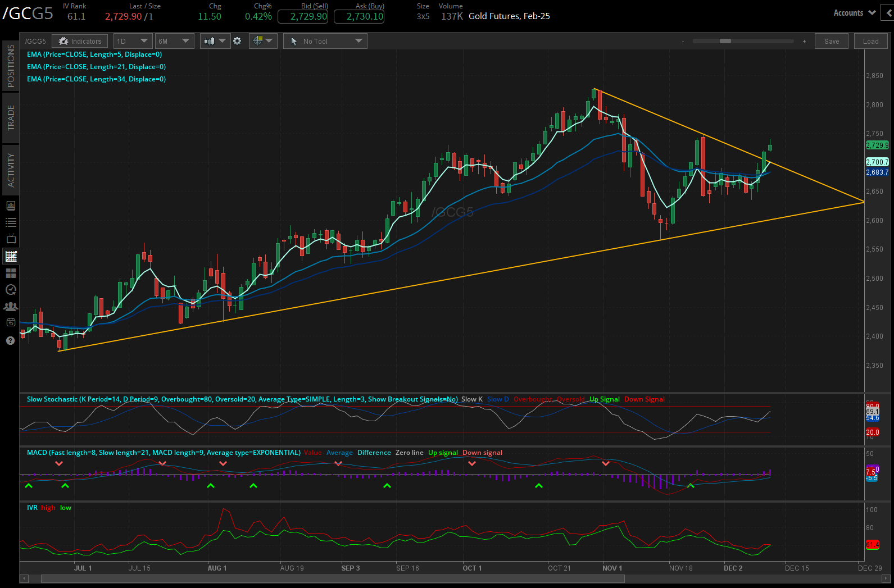Click the MACD Zero line legend text
Image resolution: width=894 pixels, height=588 pixels.
click(x=410, y=453)
